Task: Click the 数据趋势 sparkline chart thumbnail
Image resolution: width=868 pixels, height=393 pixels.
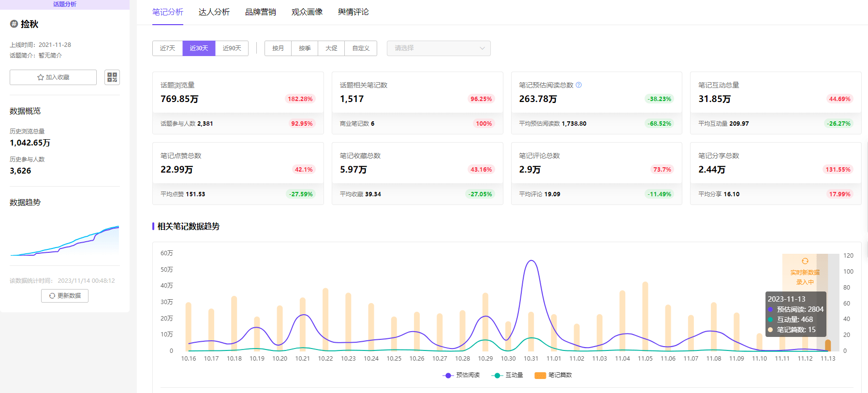Action: click(x=65, y=240)
